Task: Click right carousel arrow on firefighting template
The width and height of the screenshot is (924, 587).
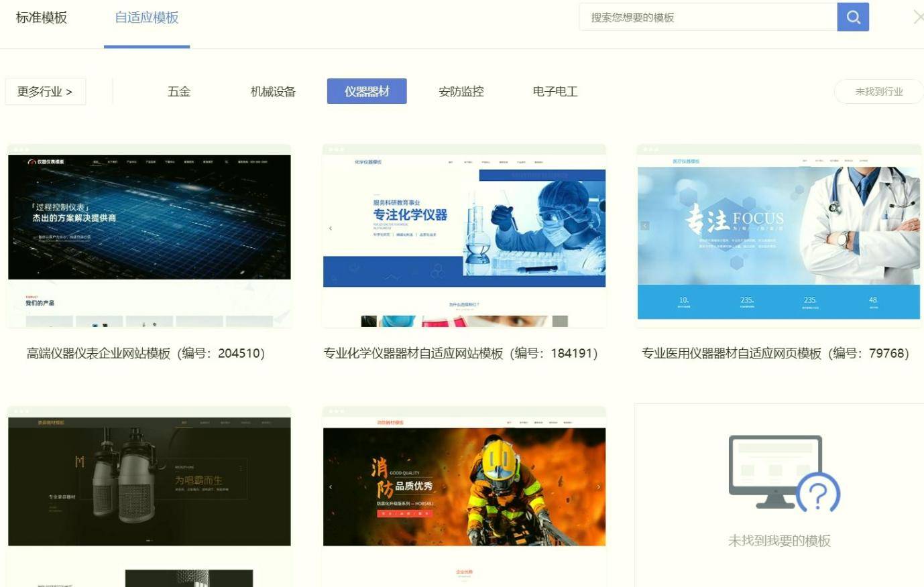Action: 598,487
